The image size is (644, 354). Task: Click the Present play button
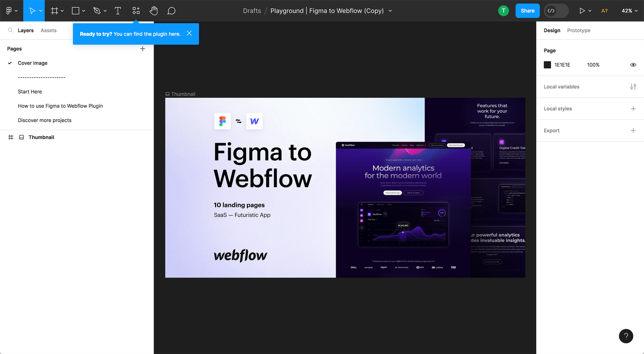(x=582, y=11)
